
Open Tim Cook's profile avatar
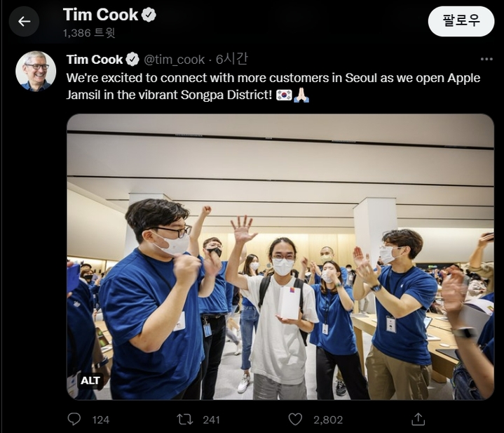pos(36,71)
